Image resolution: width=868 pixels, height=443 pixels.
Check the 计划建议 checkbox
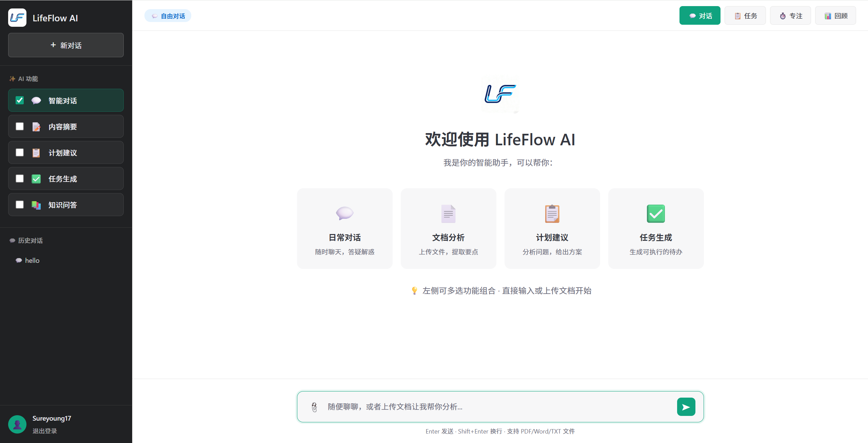(20, 152)
